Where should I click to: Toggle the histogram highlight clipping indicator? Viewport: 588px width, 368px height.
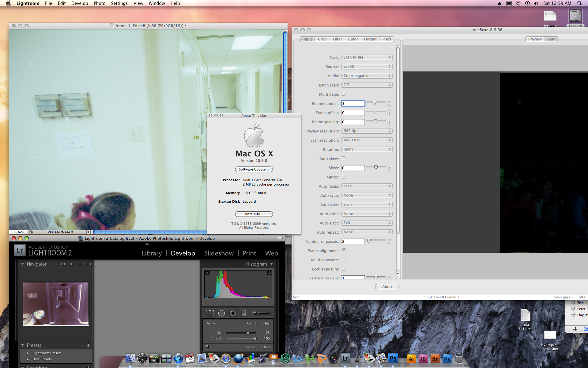(x=269, y=273)
